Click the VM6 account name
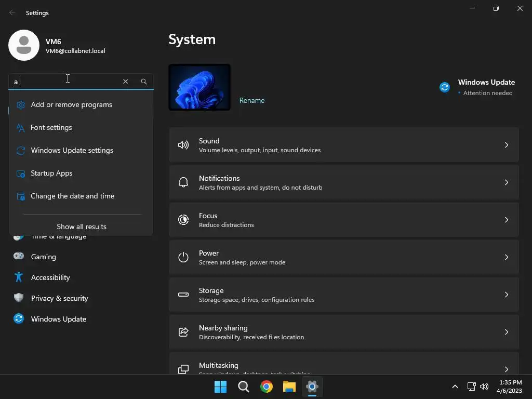The height and width of the screenshot is (399, 532). pos(54,42)
